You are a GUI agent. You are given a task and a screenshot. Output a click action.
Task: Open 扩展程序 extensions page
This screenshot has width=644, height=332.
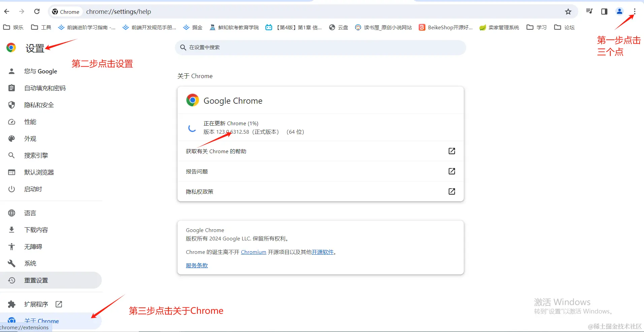[51, 304]
